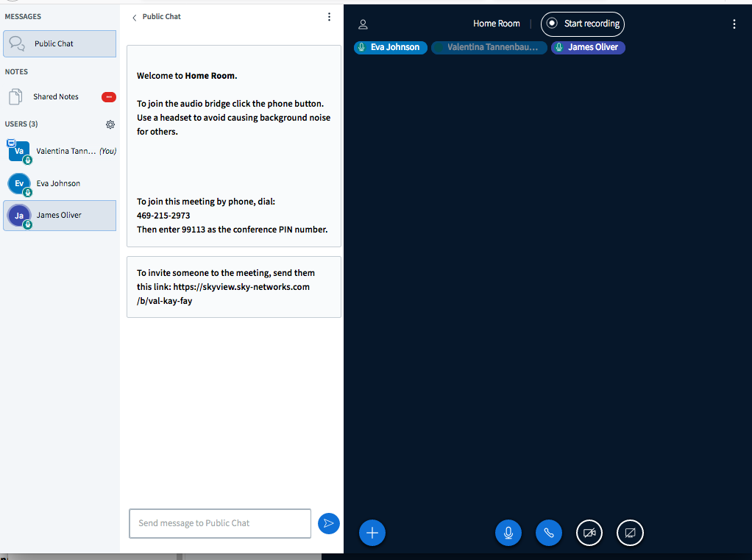Viewport: 752px width, 560px height.
Task: Click the MESSAGES heading
Action: (23, 16)
